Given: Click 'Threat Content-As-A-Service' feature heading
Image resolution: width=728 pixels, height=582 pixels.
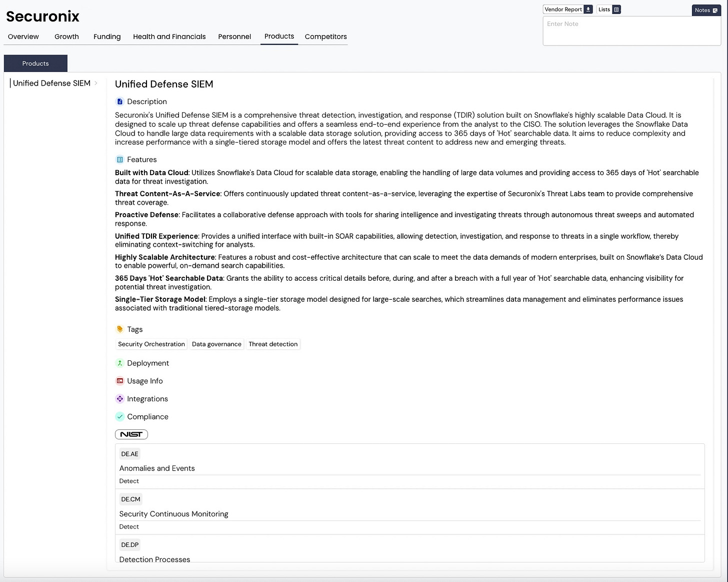Looking at the screenshot, I should tap(167, 194).
